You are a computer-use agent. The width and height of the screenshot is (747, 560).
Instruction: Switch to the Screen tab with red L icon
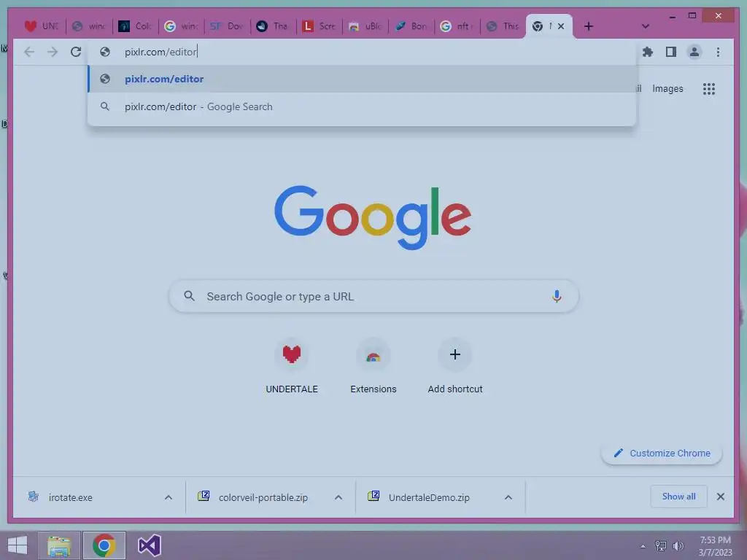coord(320,26)
